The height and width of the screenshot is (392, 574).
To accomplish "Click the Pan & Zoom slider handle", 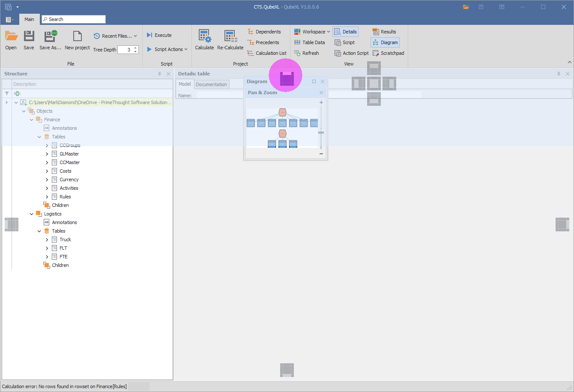I will coord(321,132).
